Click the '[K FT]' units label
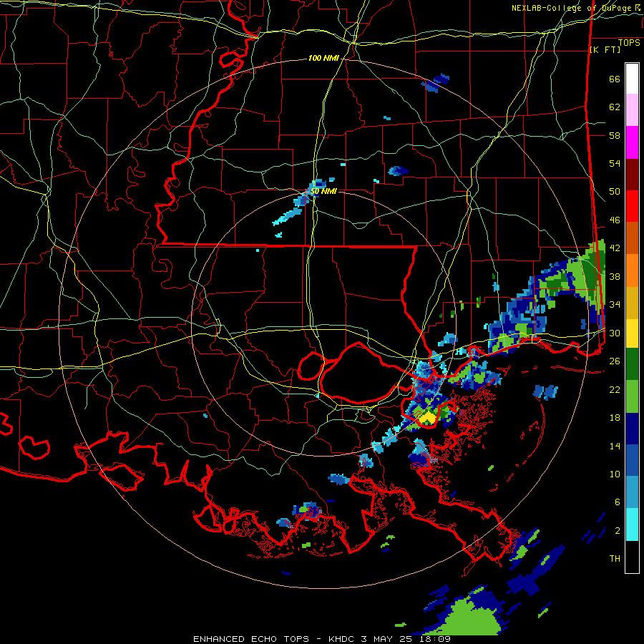Image resolution: width=644 pixels, height=644 pixels. pyautogui.click(x=605, y=49)
